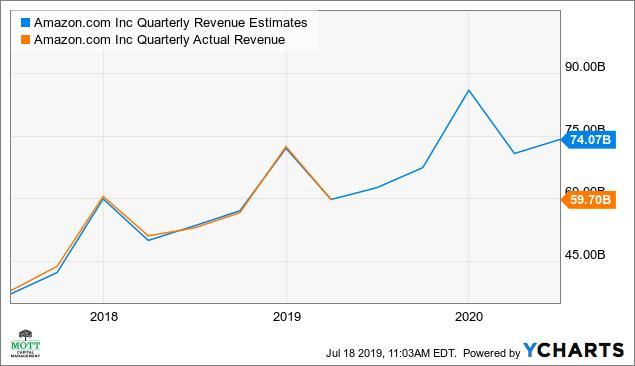Click the 2020 x-axis label
The width and height of the screenshot is (635, 366).
coord(469,317)
